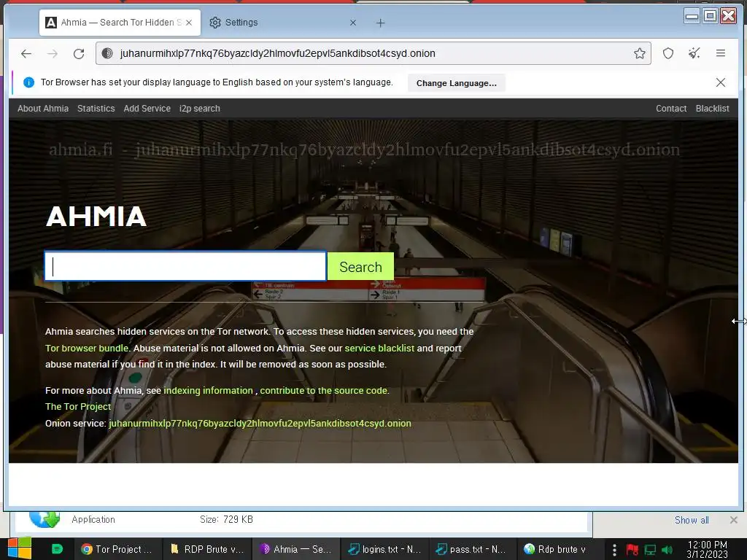This screenshot has width=747, height=560.
Task: Bookmark this page with the star icon
Action: [x=639, y=53]
